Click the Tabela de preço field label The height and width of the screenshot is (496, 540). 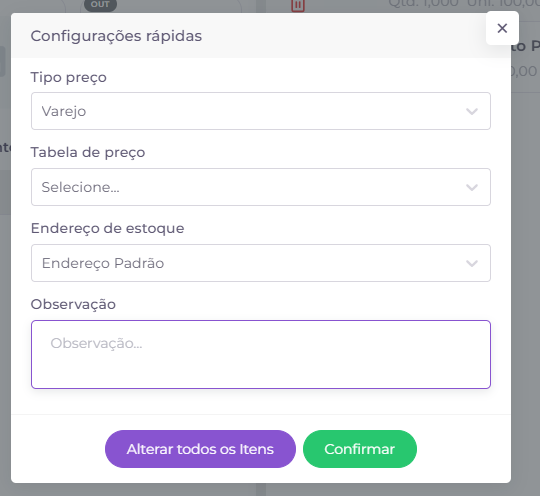(x=88, y=152)
